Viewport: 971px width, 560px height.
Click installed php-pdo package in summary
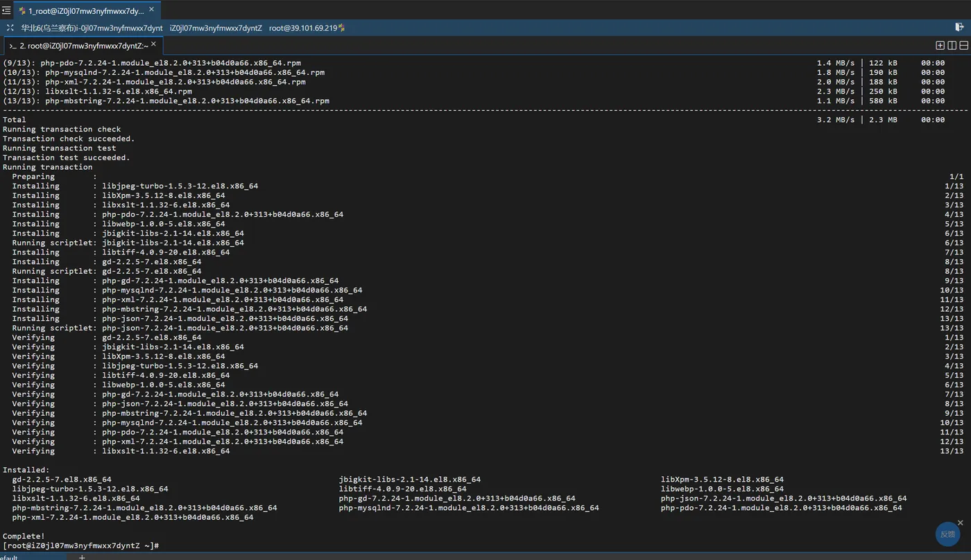coord(782,508)
